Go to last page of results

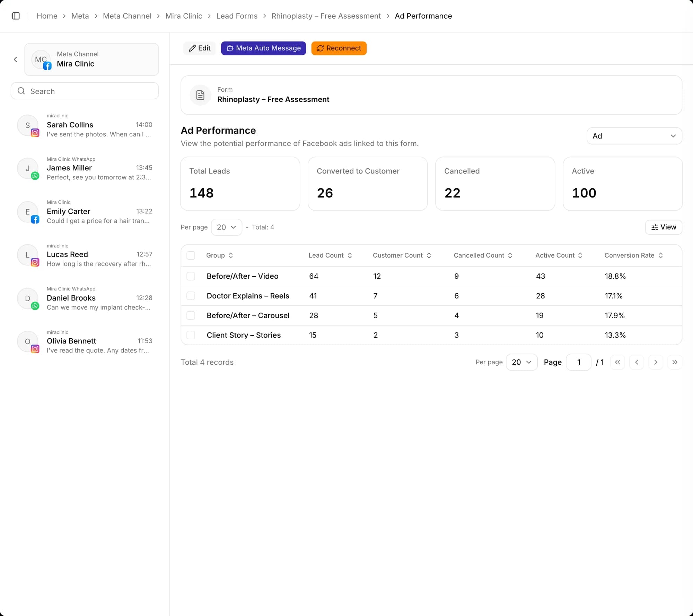coord(675,362)
